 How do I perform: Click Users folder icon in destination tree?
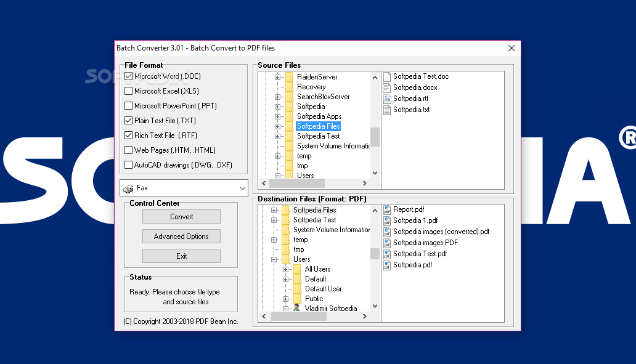point(285,259)
